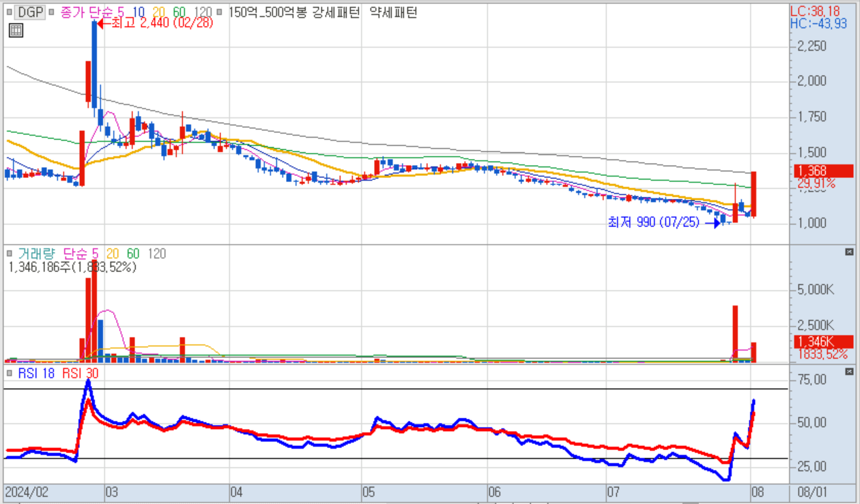The height and width of the screenshot is (504, 860).
Task: Click the 2,250 price axis label
Action: coord(812,46)
